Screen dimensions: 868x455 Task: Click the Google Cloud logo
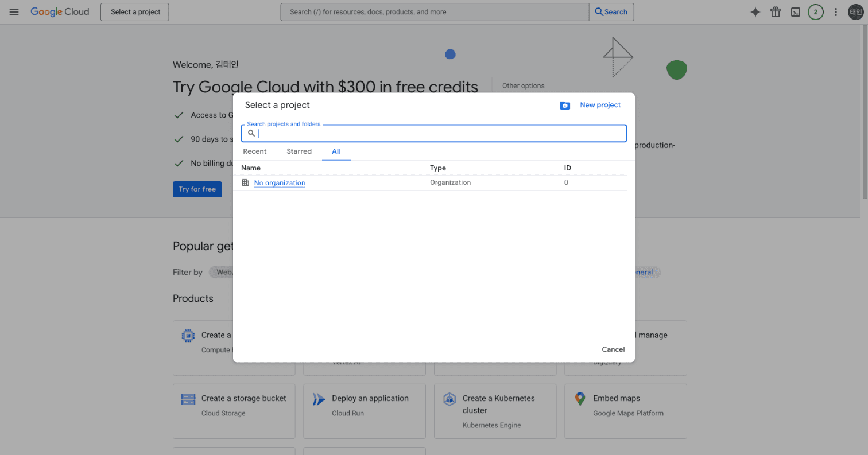click(60, 12)
